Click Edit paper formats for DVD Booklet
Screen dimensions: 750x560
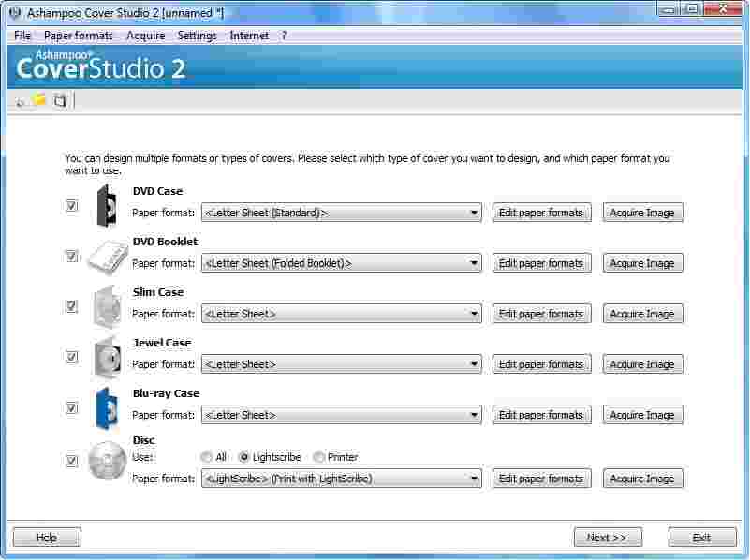(x=541, y=263)
